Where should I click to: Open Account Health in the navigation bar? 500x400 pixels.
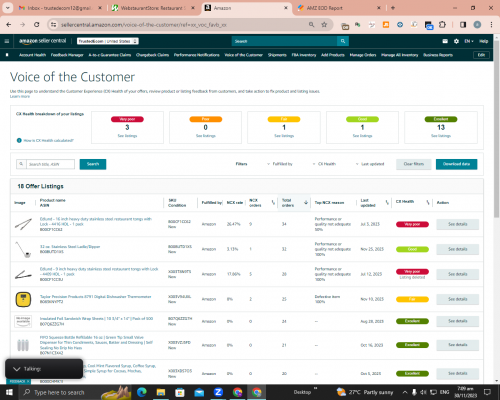(32, 55)
